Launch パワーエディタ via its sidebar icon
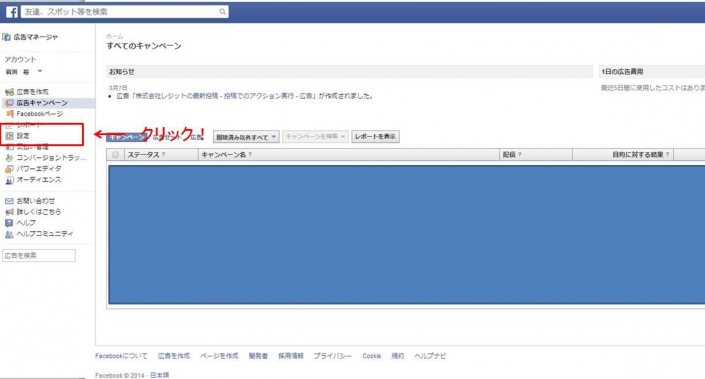This screenshot has width=705, height=379. pyautogui.click(x=9, y=169)
